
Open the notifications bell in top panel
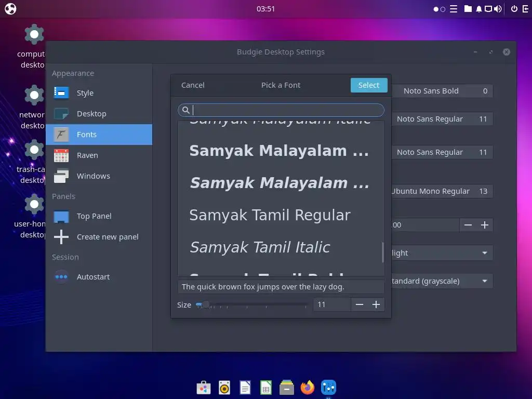[x=478, y=9]
